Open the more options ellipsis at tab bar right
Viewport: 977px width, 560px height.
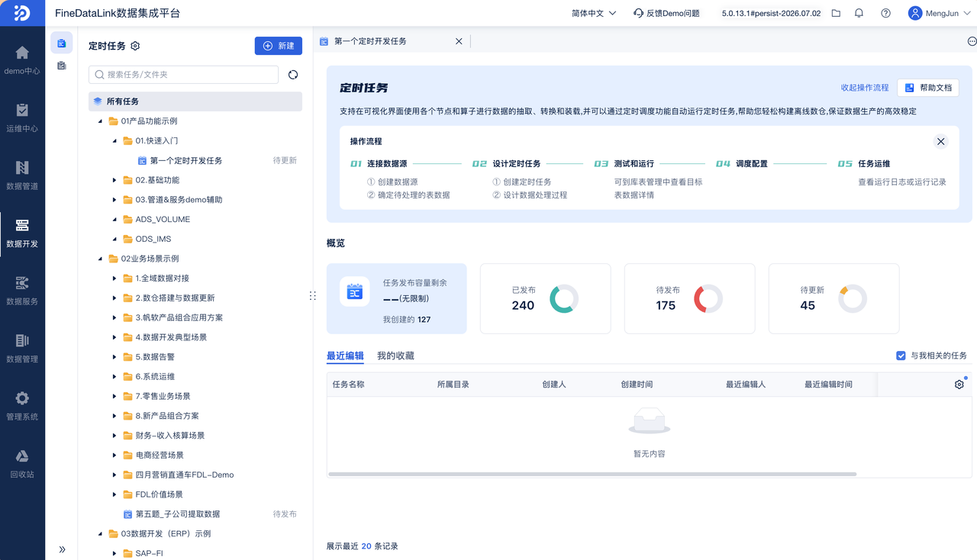click(x=972, y=41)
